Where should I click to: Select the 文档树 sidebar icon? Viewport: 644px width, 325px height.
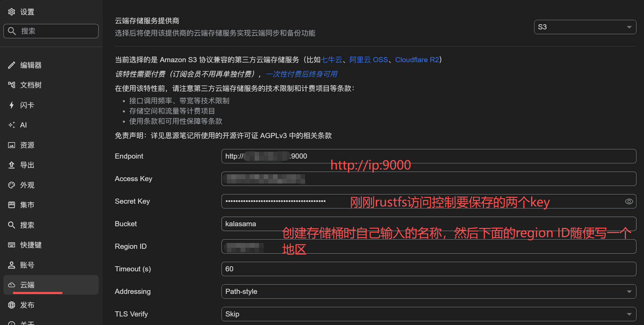(x=31, y=85)
